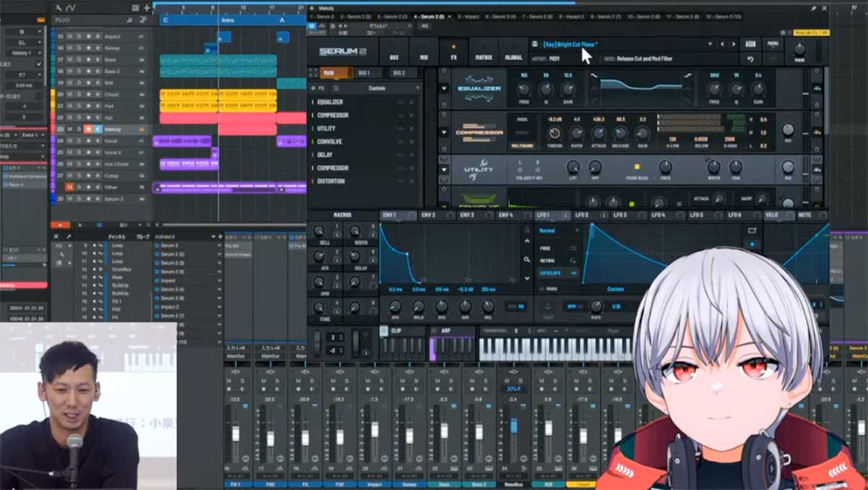Screen dimensions: 868x490
Task: Click the envelope zoom magnifier icon
Action: (527, 259)
